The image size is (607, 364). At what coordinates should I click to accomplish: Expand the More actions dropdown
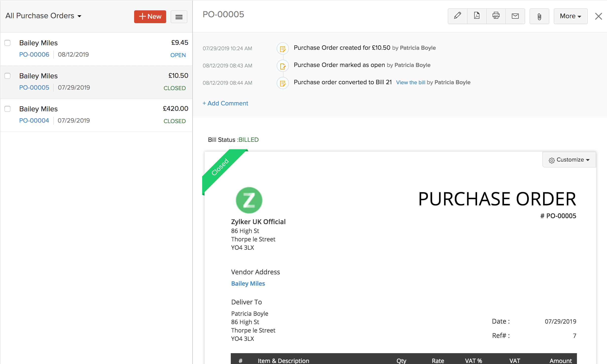(x=570, y=16)
